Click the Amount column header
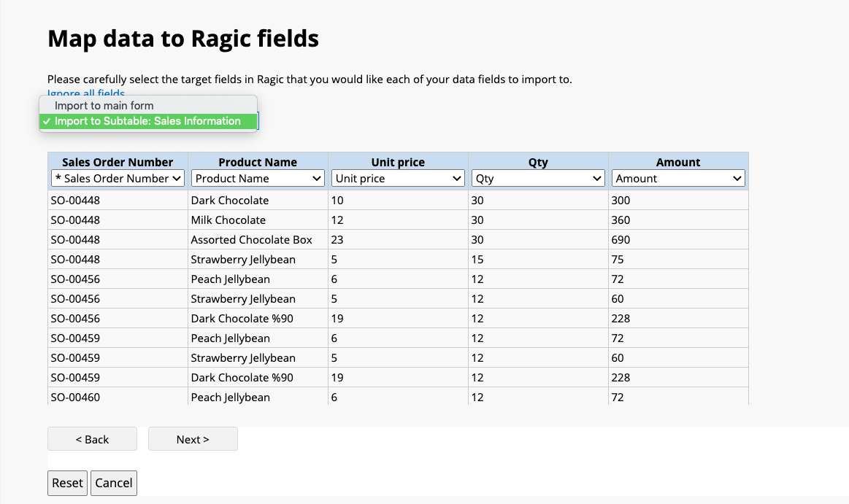This screenshot has height=504, width=849. [x=678, y=162]
